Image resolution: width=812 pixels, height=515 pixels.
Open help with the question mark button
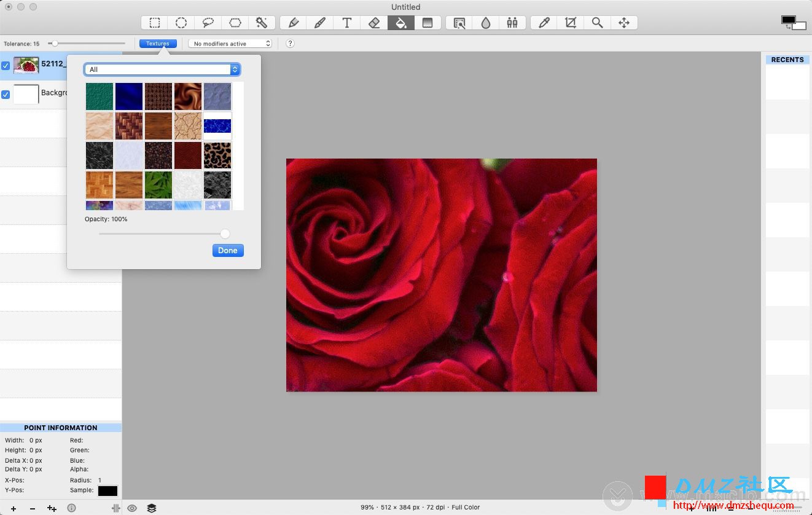290,44
